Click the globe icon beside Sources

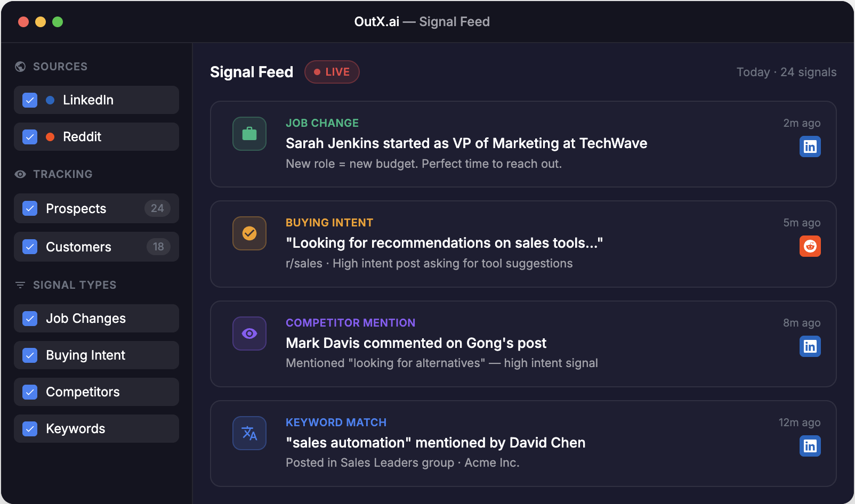20,67
